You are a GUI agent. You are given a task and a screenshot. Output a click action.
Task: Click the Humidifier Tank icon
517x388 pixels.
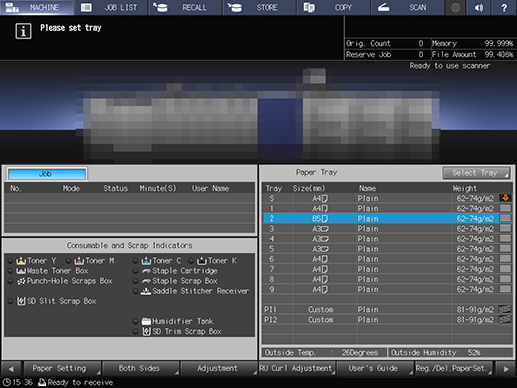pos(146,321)
